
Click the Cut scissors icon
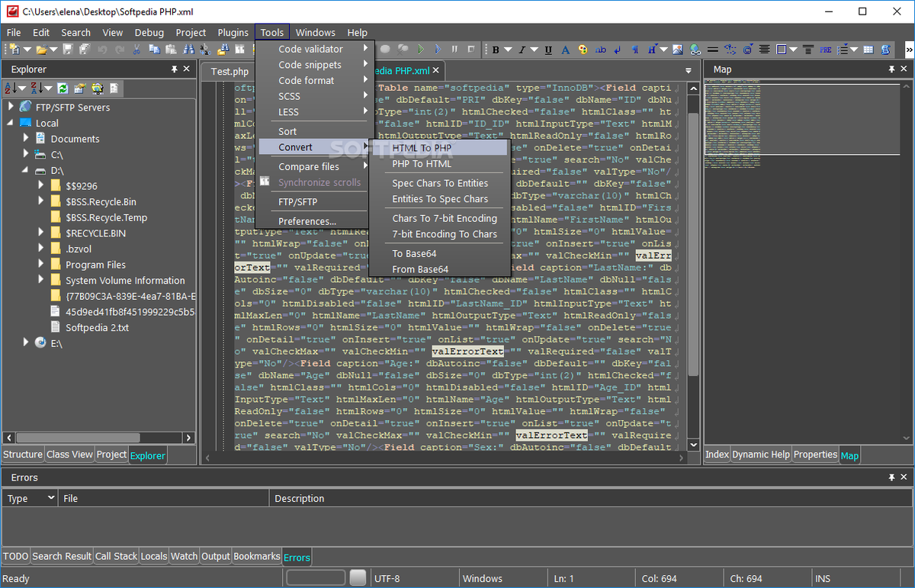[x=136, y=50]
